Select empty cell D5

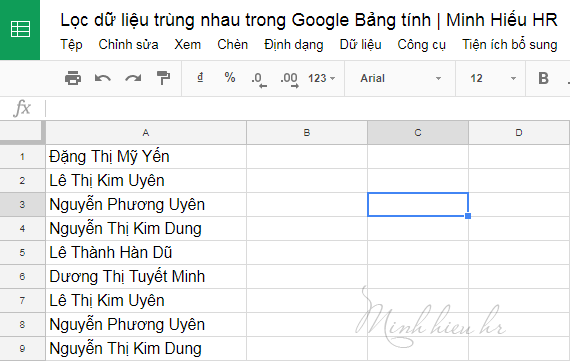click(519, 253)
